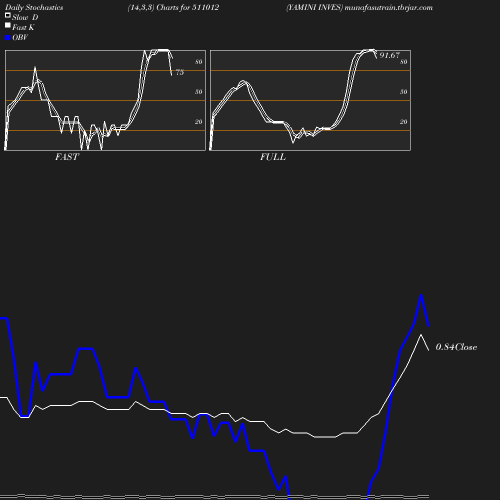Click the '0.84Close' price label
The image size is (500, 500).
tap(456, 347)
